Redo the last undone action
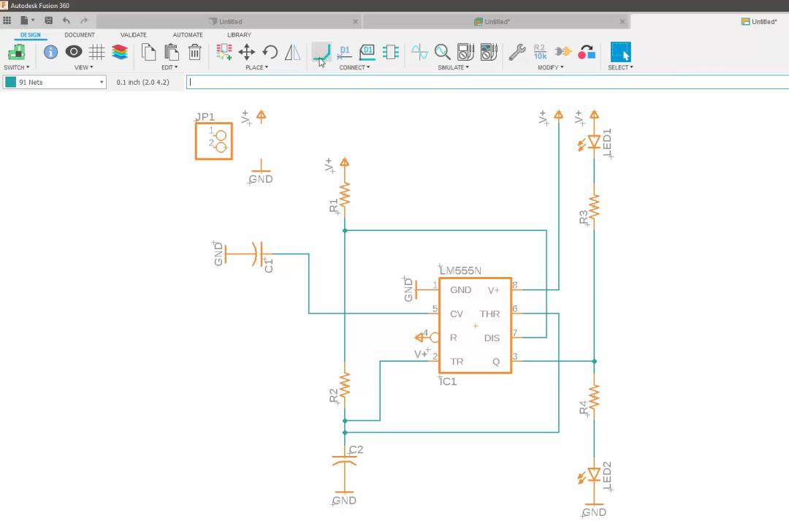Screen dimensions: 789x532 84,20
